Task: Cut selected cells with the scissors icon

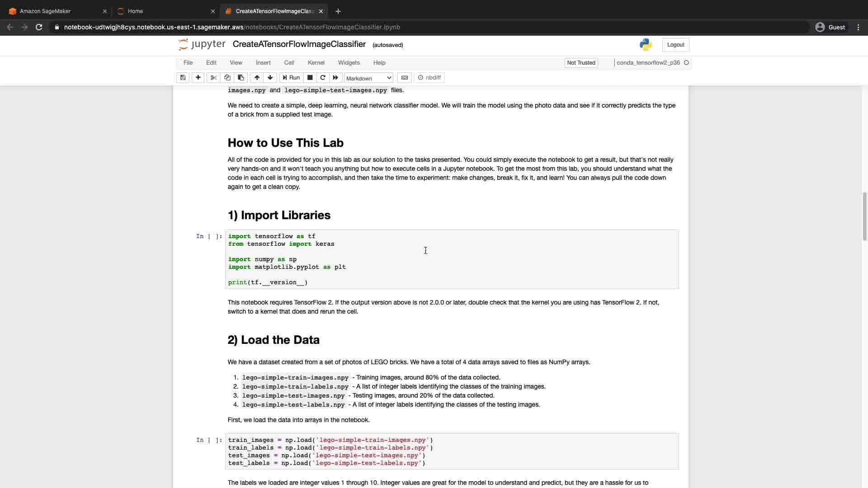Action: 214,78
